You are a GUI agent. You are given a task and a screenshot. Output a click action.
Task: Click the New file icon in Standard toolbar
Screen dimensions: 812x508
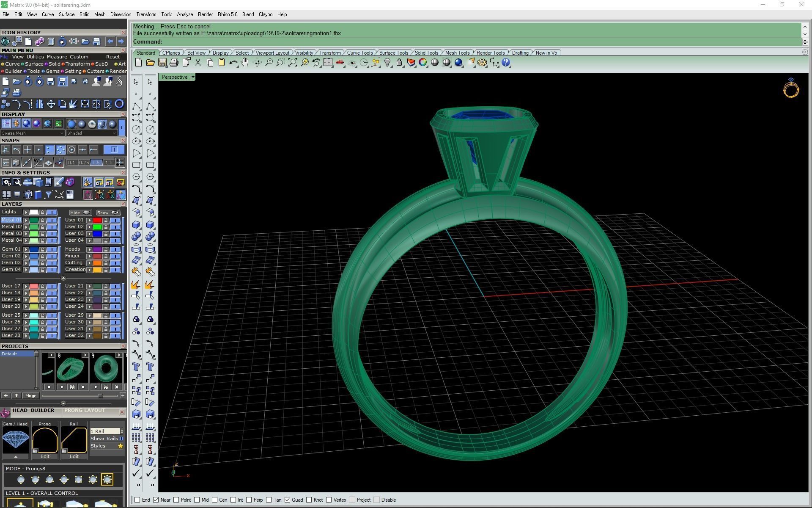click(138, 63)
